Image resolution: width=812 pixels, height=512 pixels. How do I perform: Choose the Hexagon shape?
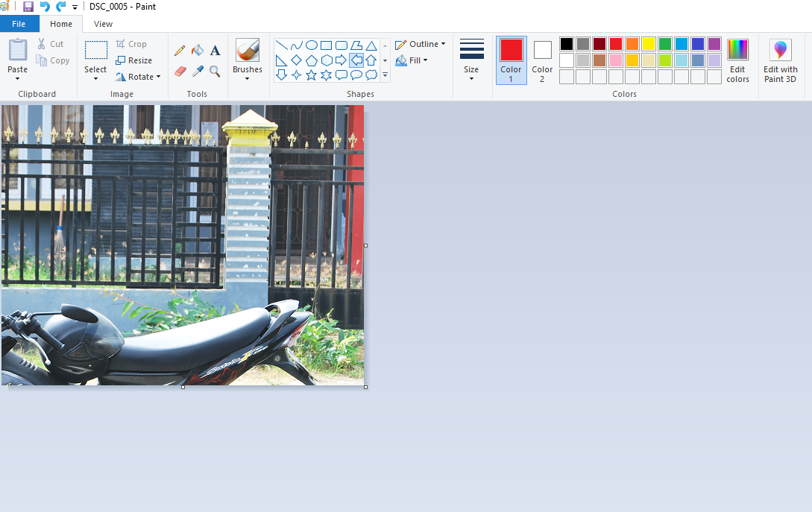click(327, 60)
